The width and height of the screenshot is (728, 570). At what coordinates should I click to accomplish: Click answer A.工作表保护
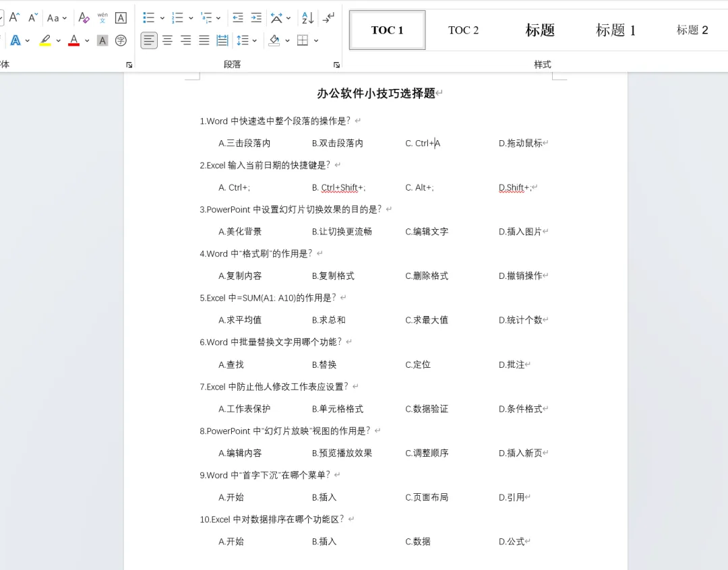[244, 409]
